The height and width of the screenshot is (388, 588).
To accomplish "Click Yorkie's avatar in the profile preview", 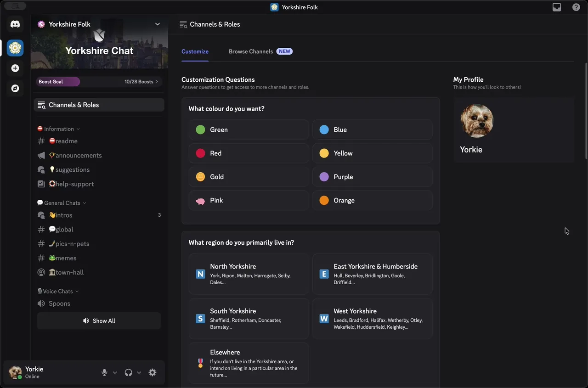I will pos(477,120).
